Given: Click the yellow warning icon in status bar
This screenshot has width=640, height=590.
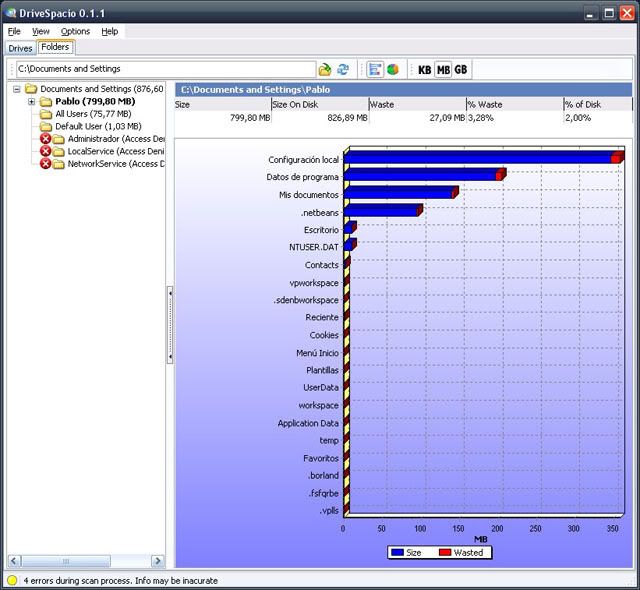Looking at the screenshot, I should [11, 580].
